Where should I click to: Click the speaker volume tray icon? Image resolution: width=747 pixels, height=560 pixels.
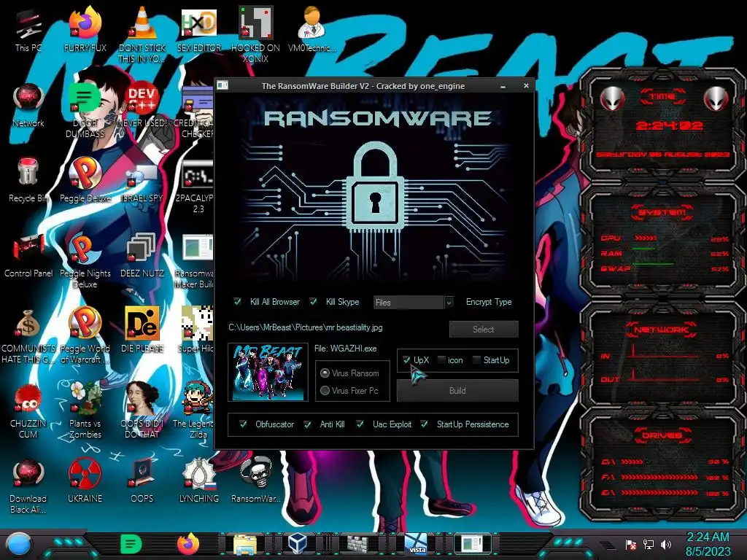click(x=665, y=544)
